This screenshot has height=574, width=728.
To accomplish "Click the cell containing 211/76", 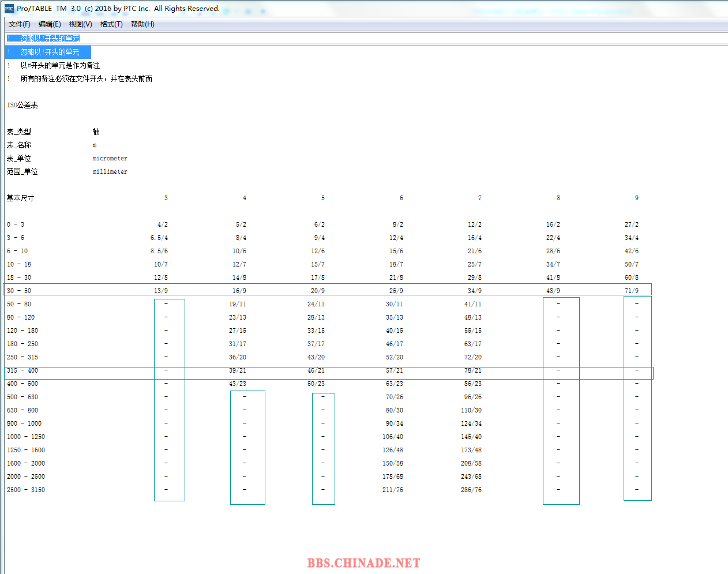I will pyautogui.click(x=393, y=490).
